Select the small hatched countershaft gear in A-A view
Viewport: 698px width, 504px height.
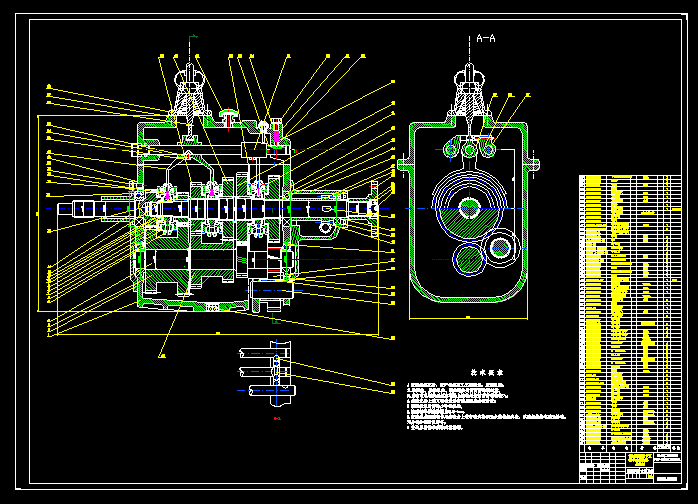(469, 260)
